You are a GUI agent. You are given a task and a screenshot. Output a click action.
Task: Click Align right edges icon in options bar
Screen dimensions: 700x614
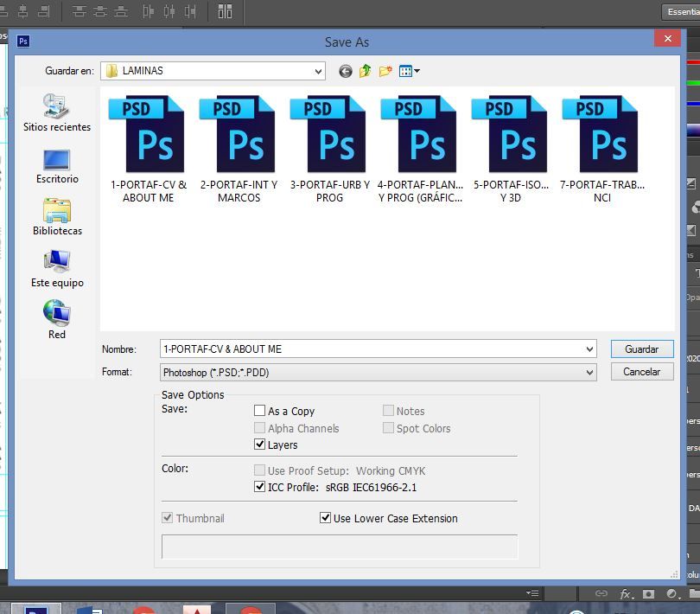point(43,11)
